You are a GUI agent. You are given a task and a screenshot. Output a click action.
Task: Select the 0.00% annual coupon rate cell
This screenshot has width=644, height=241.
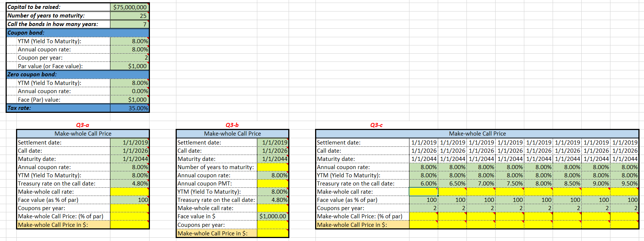[129, 91]
